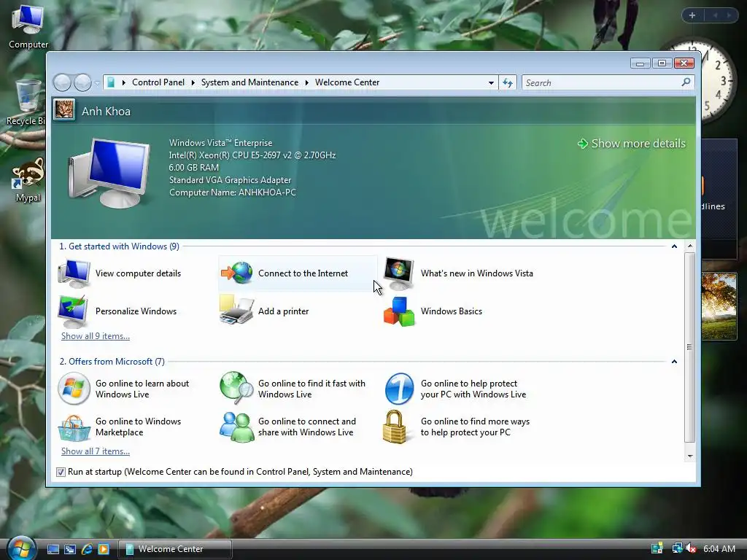Click the search magnifier icon
747x560 pixels.
tap(686, 82)
